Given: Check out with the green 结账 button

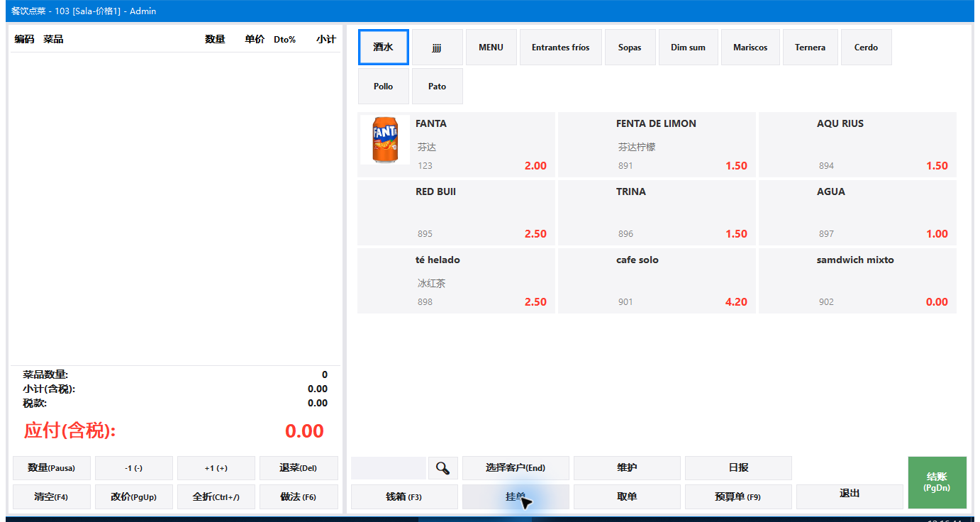Looking at the screenshot, I should click(937, 482).
